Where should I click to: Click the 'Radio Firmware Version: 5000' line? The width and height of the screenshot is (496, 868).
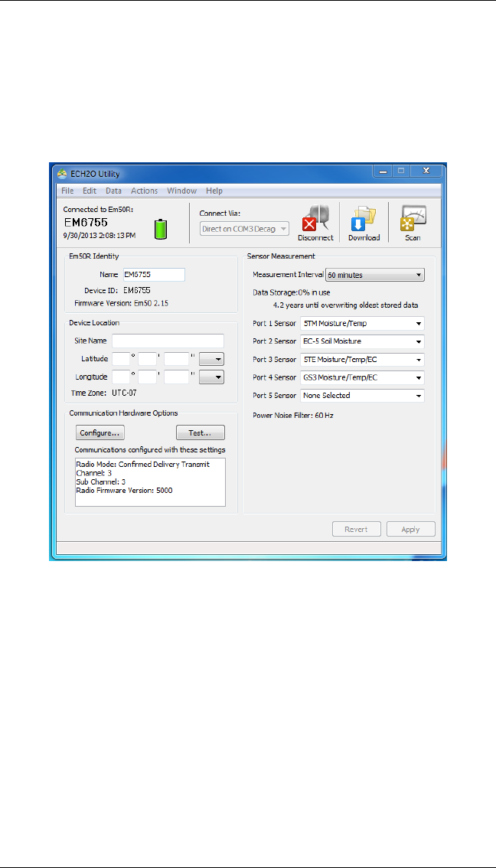[x=123, y=490]
